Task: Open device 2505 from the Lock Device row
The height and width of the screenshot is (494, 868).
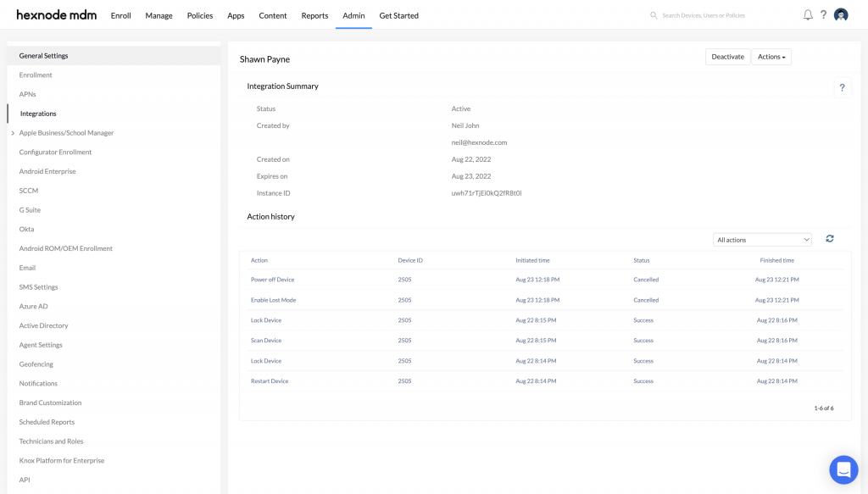Action: point(405,319)
